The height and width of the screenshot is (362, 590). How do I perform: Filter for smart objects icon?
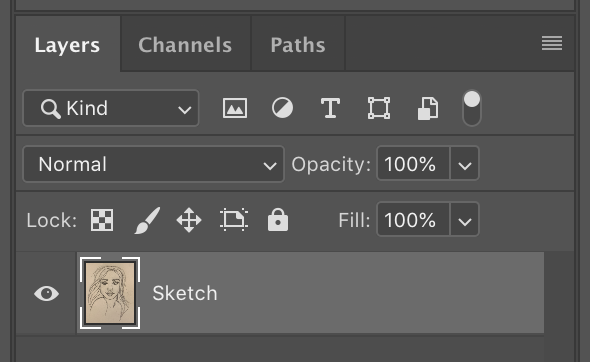click(x=428, y=108)
